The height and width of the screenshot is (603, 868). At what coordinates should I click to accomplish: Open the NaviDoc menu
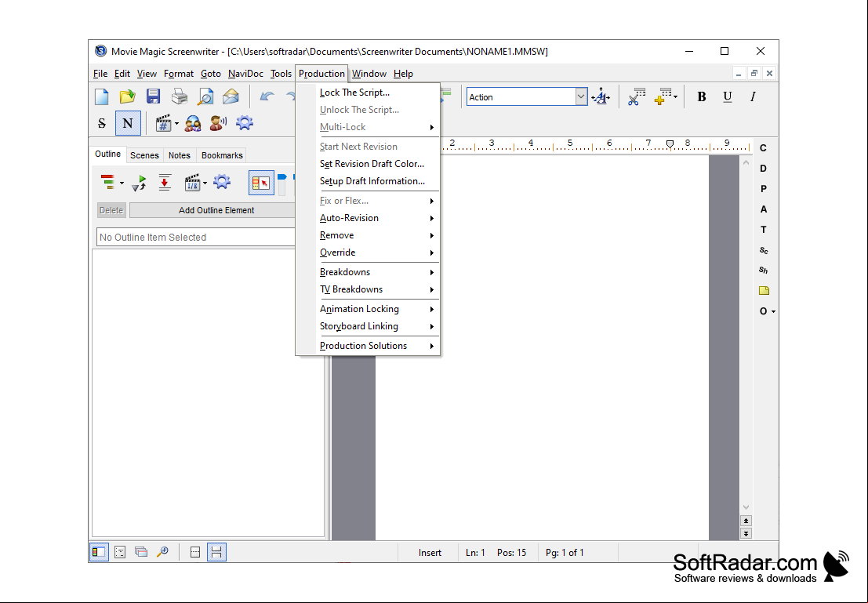pos(245,74)
